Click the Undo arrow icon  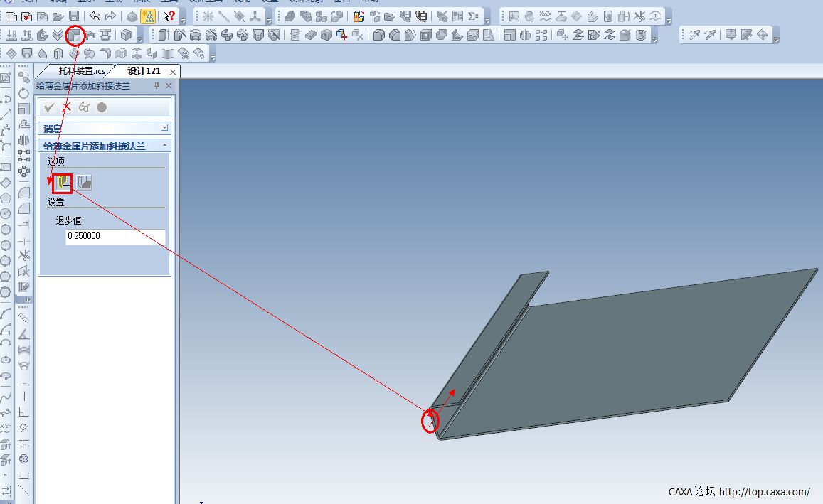click(x=95, y=16)
